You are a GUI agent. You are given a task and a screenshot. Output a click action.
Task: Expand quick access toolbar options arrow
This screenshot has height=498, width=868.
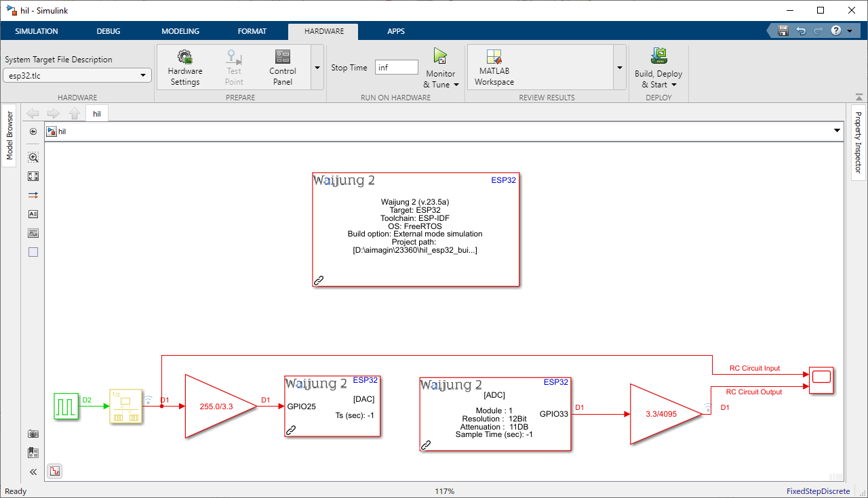850,31
